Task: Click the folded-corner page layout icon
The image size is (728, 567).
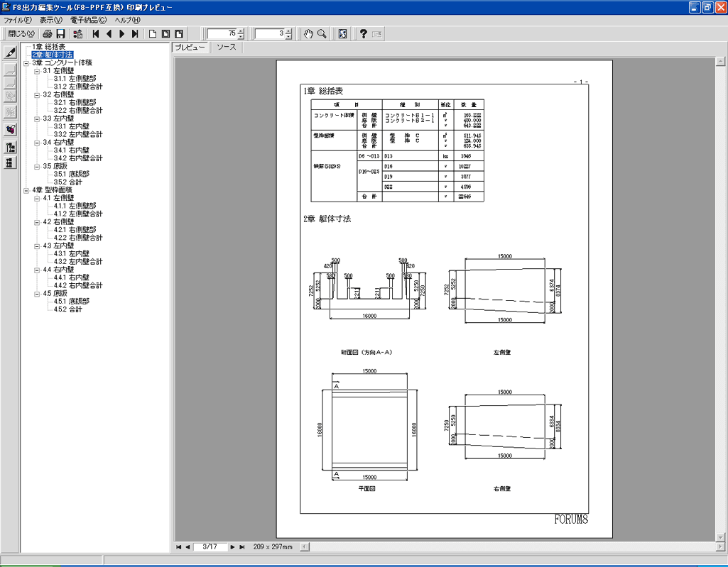Action: point(179,34)
